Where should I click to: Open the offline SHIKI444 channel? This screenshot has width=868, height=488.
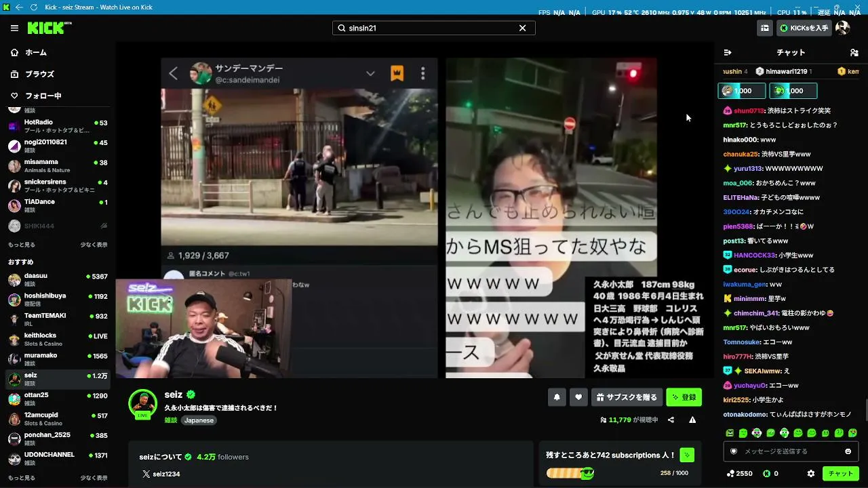click(58, 226)
